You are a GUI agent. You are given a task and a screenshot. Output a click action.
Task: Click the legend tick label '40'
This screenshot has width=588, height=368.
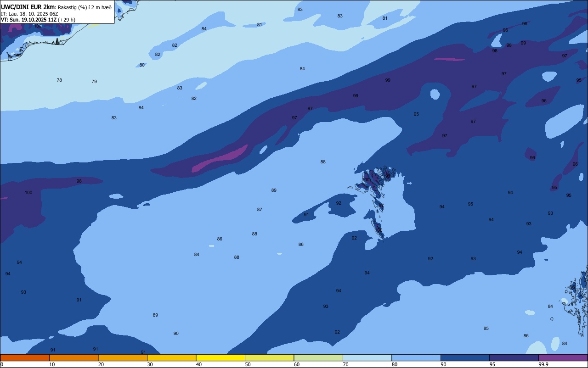[x=199, y=364]
